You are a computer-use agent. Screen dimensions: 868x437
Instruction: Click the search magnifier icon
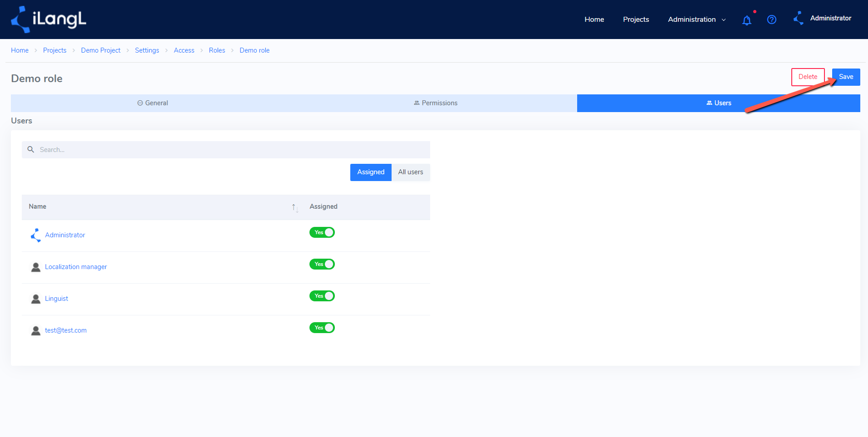31,149
